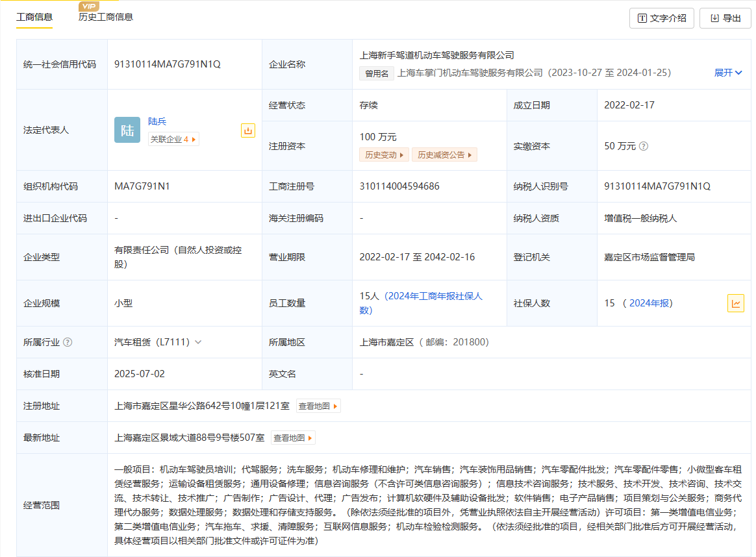The height and width of the screenshot is (557, 756).
Task: Switch to the 历史工商信息 tab
Action: [106, 18]
